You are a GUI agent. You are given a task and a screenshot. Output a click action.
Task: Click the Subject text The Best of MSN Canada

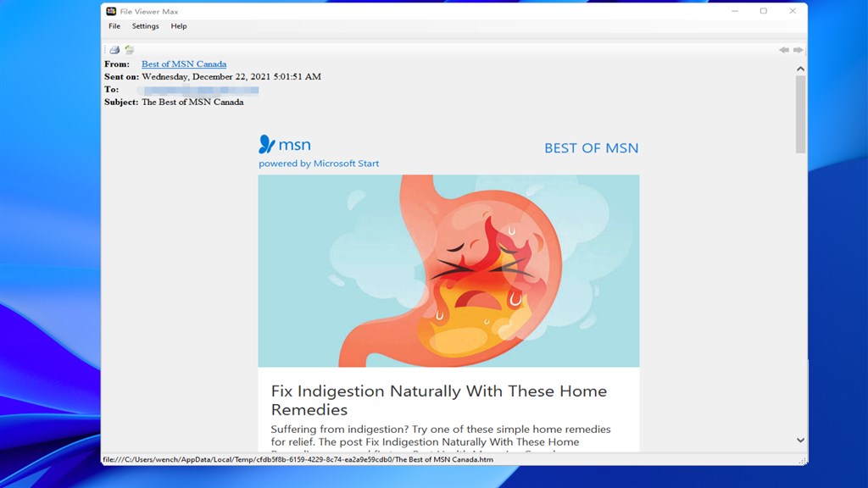tap(192, 103)
